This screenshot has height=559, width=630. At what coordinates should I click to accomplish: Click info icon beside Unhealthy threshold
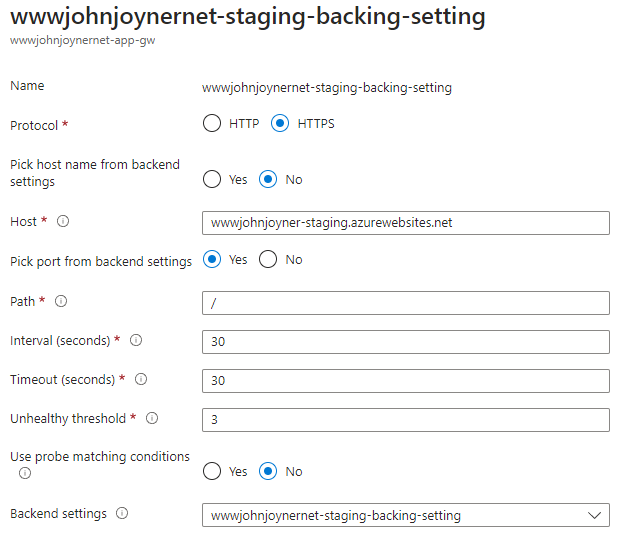coord(153,418)
